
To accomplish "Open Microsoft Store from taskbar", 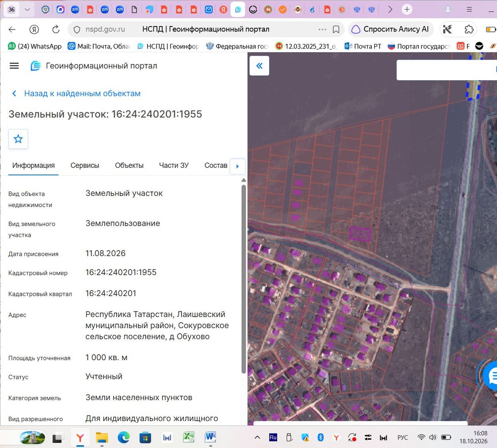I will [x=145, y=437].
